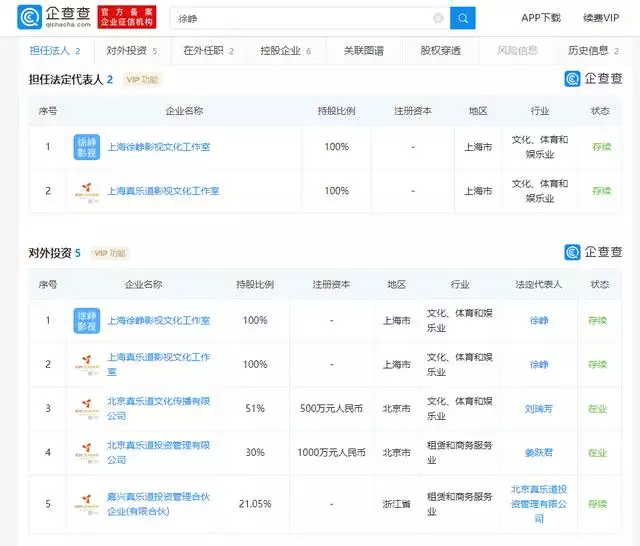Image resolution: width=640 pixels, height=546 pixels.
Task: Switch to the 在外任职 tab
Action: [x=208, y=51]
